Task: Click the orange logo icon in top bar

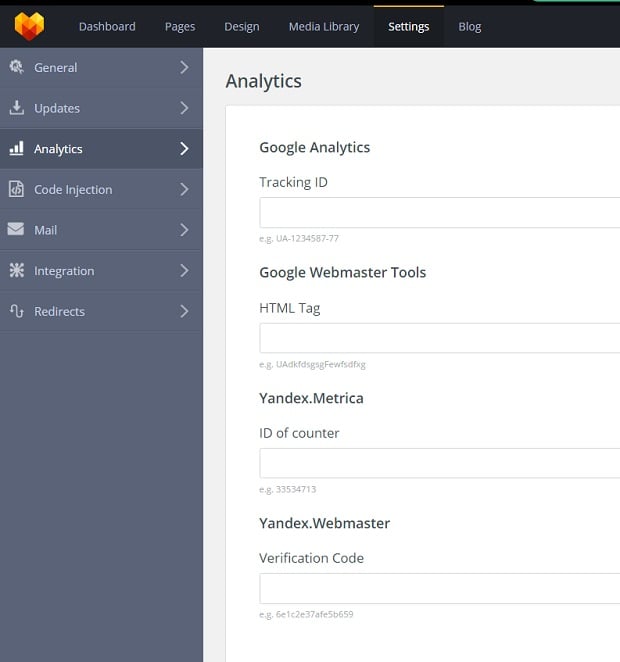Action: click(29, 26)
